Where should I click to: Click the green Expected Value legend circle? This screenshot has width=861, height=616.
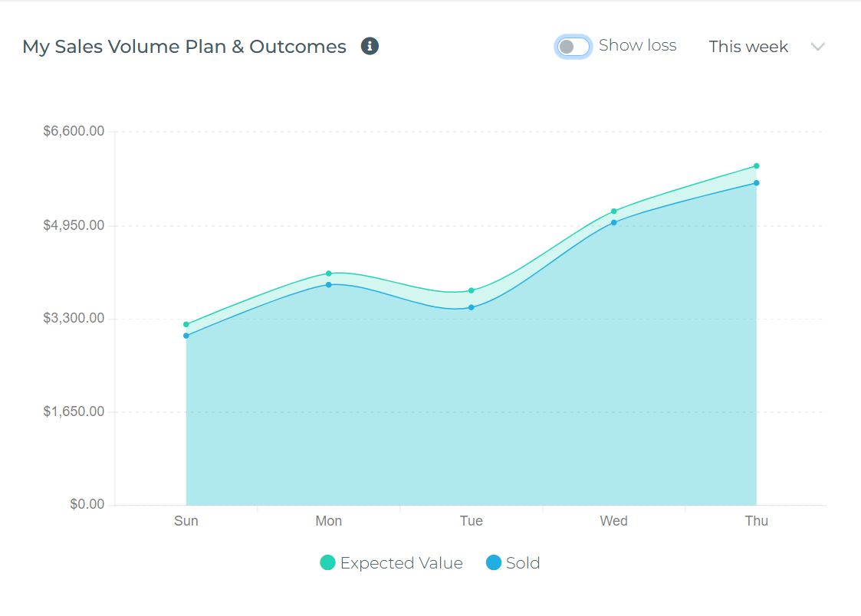pyautogui.click(x=327, y=563)
